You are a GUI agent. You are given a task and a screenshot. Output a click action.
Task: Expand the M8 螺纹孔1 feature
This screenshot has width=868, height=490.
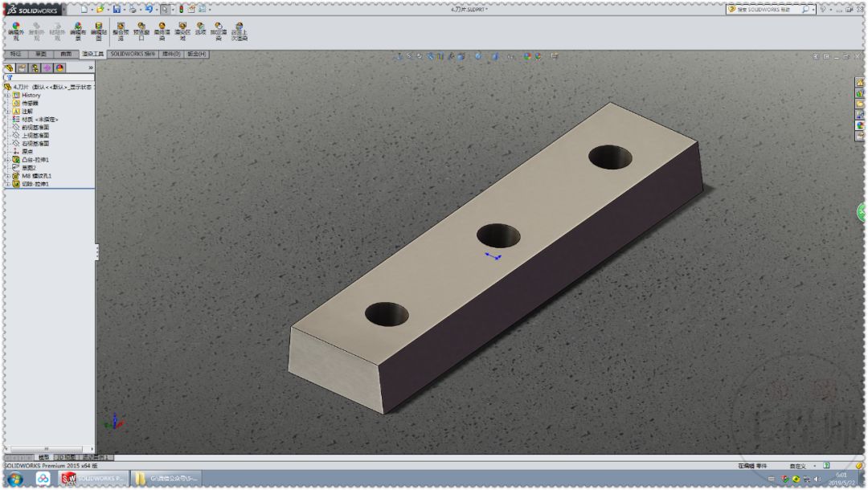pyautogui.click(x=6, y=178)
